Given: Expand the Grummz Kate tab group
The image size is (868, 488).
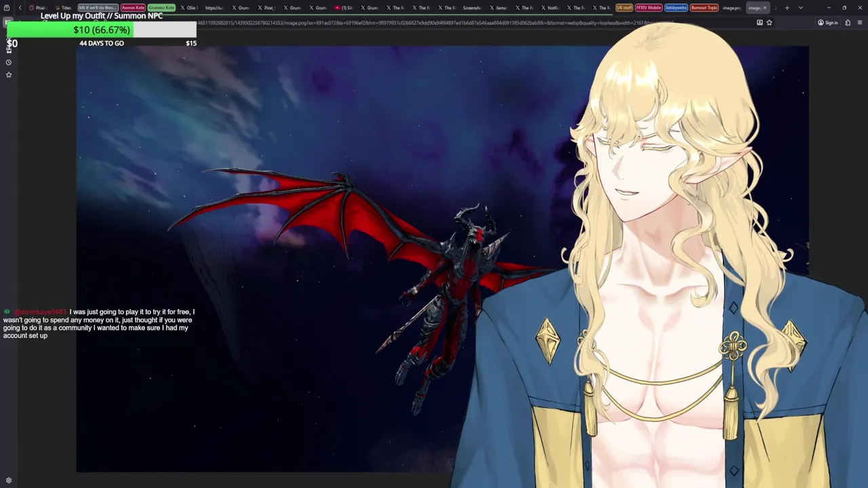Looking at the screenshot, I should click(x=161, y=7).
